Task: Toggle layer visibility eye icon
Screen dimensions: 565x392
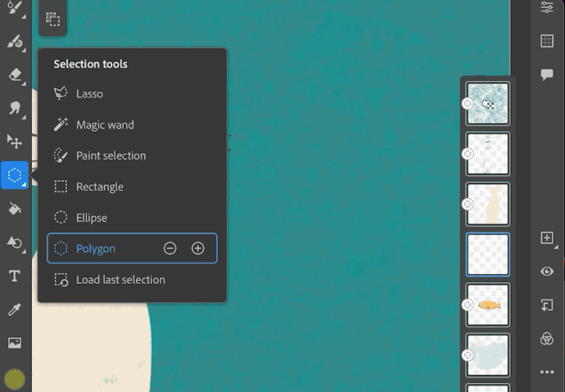Action: 547,272
